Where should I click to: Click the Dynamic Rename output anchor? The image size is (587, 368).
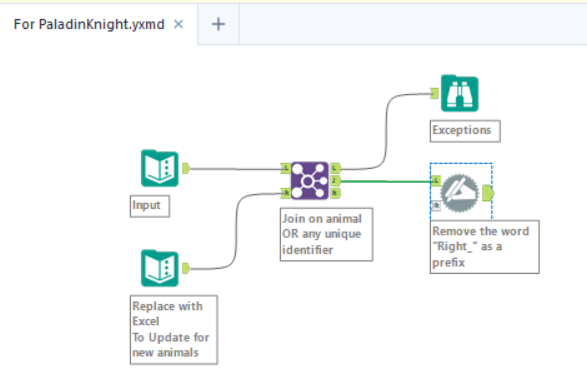(488, 193)
